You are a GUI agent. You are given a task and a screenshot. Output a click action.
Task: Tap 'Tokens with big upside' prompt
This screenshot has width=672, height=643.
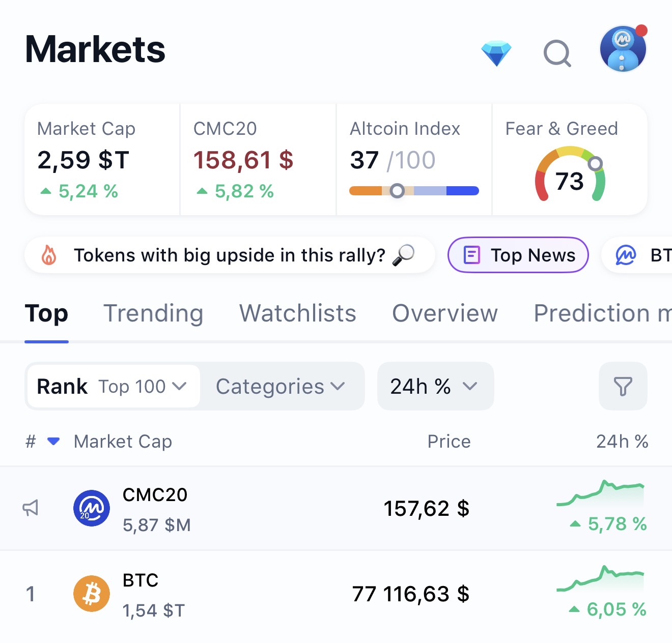pyautogui.click(x=230, y=255)
